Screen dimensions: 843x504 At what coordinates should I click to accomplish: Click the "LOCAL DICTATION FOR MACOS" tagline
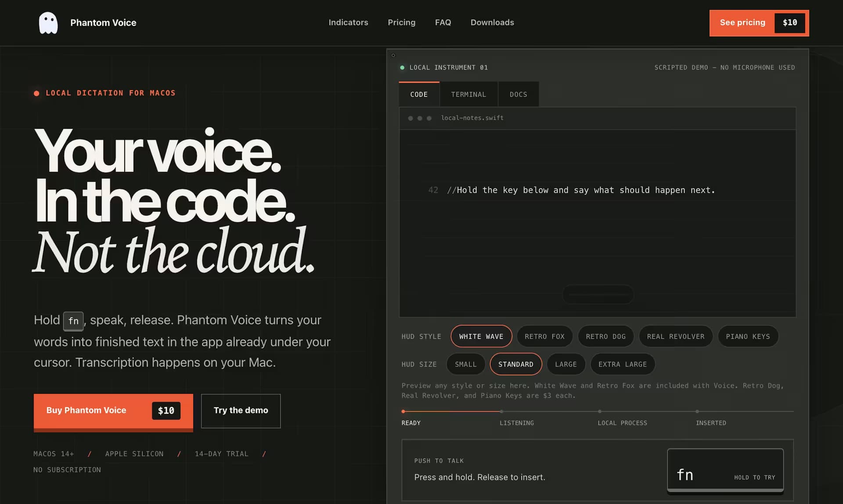point(110,93)
